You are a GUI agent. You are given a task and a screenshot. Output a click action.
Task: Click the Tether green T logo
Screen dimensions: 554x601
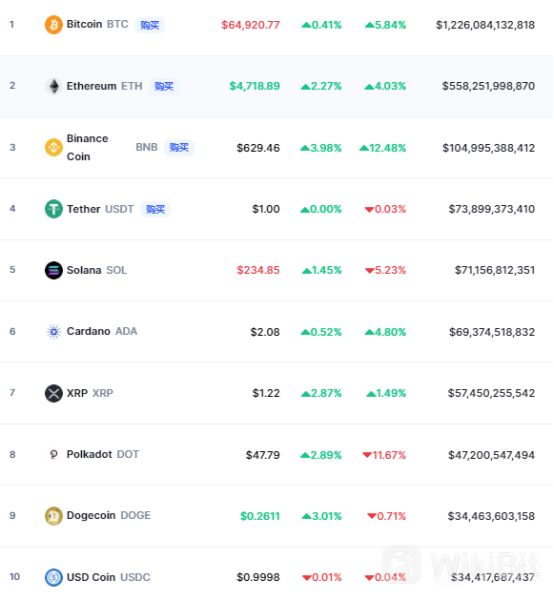[54, 209]
